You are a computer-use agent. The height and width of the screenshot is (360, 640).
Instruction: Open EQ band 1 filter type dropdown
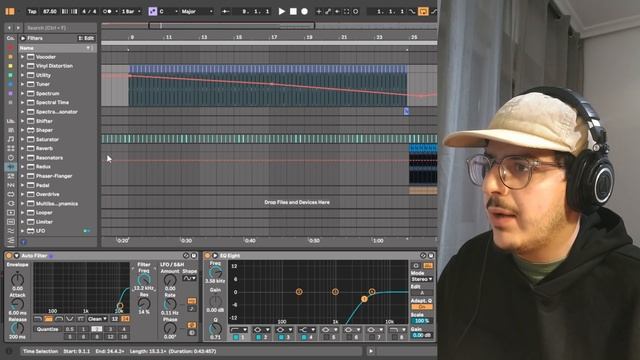point(238,329)
